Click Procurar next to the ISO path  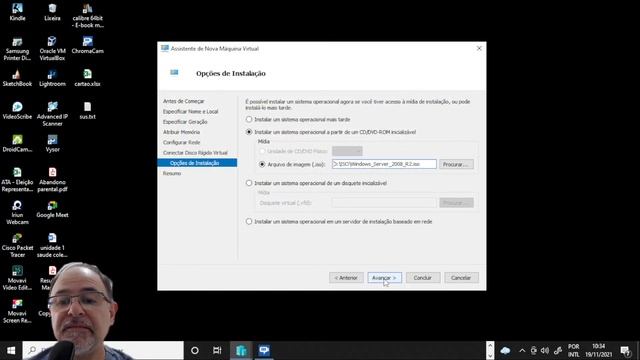456,164
